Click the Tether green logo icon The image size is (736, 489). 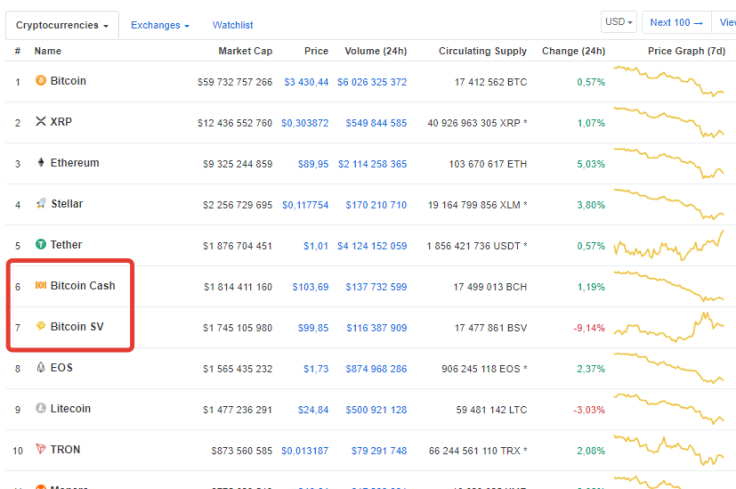click(41, 244)
